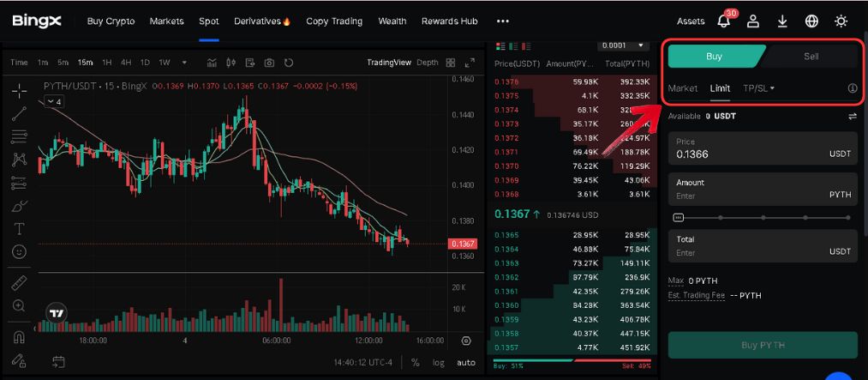Toggle lock all drawing tools
Image resolution: width=868 pixels, height=380 pixels.
pyautogui.click(x=20, y=360)
